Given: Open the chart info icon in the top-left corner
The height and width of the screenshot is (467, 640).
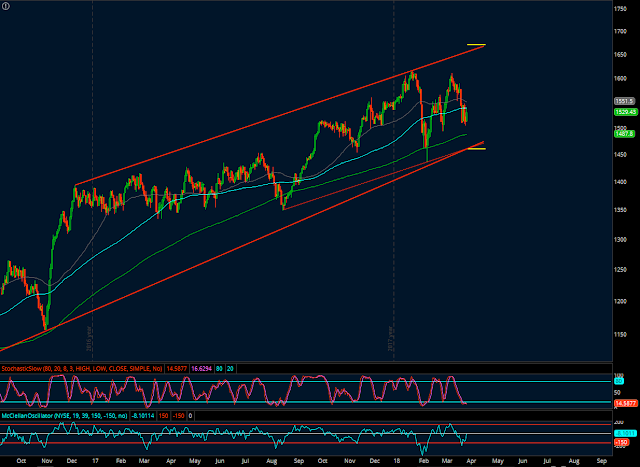Looking at the screenshot, I should 5,6.
